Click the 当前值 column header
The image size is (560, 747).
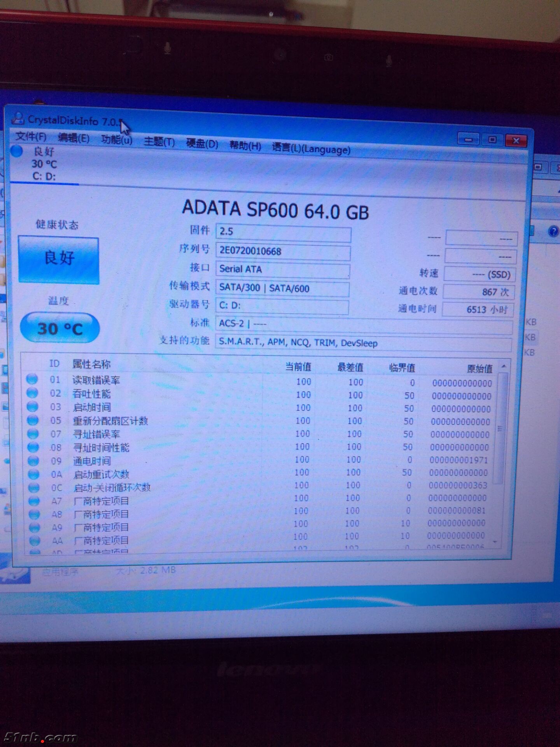point(298,366)
